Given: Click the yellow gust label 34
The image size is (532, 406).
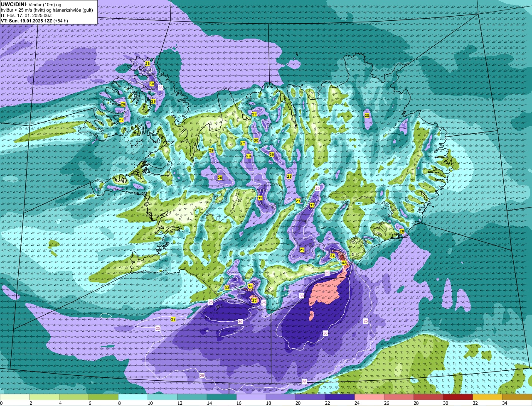Looking at the screenshot, I should [332, 256].
